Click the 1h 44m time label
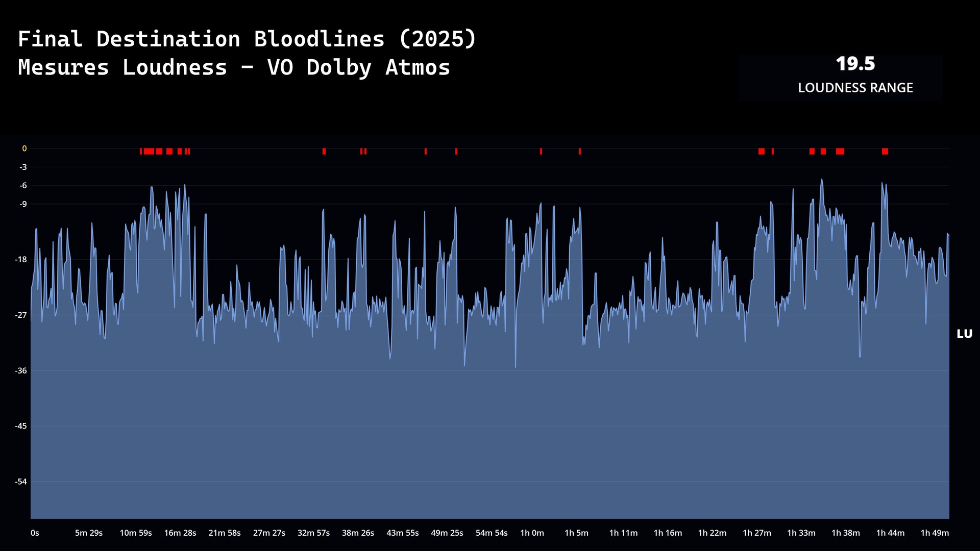The height and width of the screenshot is (551, 980). [x=890, y=533]
